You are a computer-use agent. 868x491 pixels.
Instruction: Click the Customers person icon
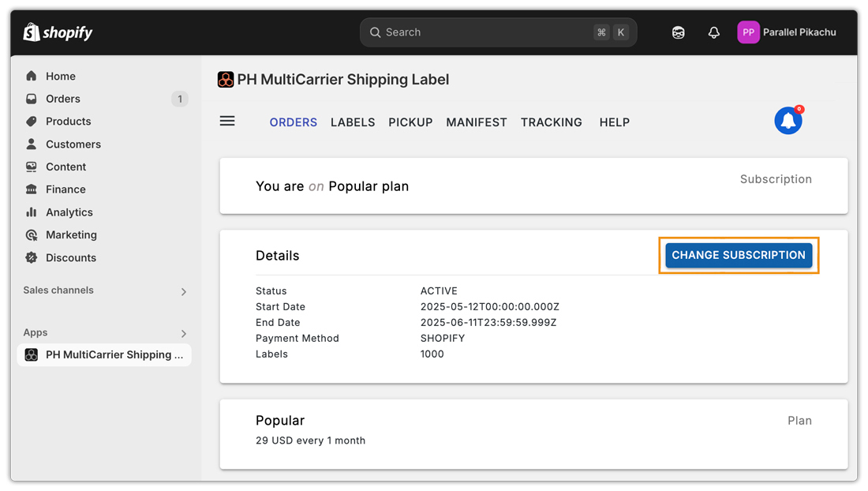pos(32,144)
